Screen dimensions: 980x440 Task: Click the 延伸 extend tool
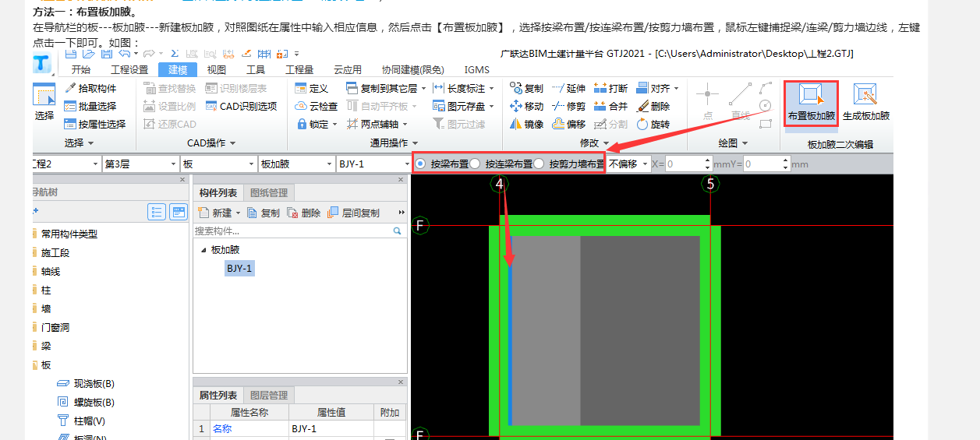click(x=568, y=88)
